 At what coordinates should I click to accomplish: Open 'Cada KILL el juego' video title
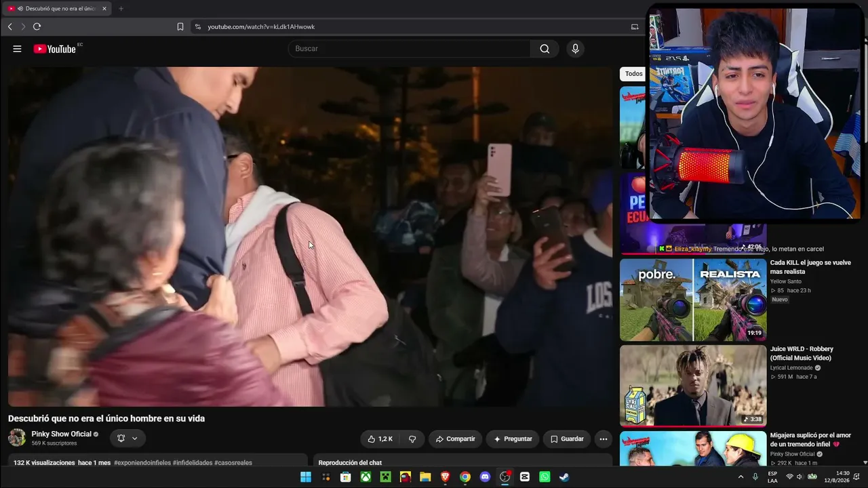[810, 267]
